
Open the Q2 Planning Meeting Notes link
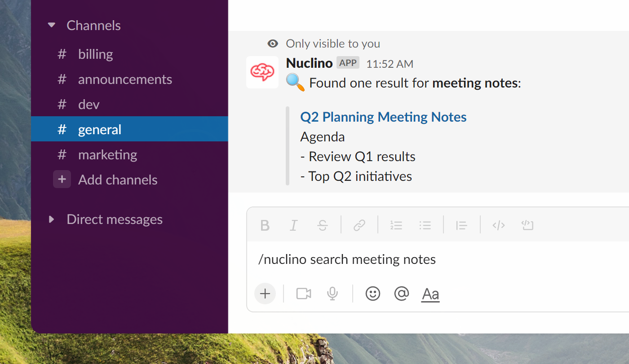click(x=383, y=117)
